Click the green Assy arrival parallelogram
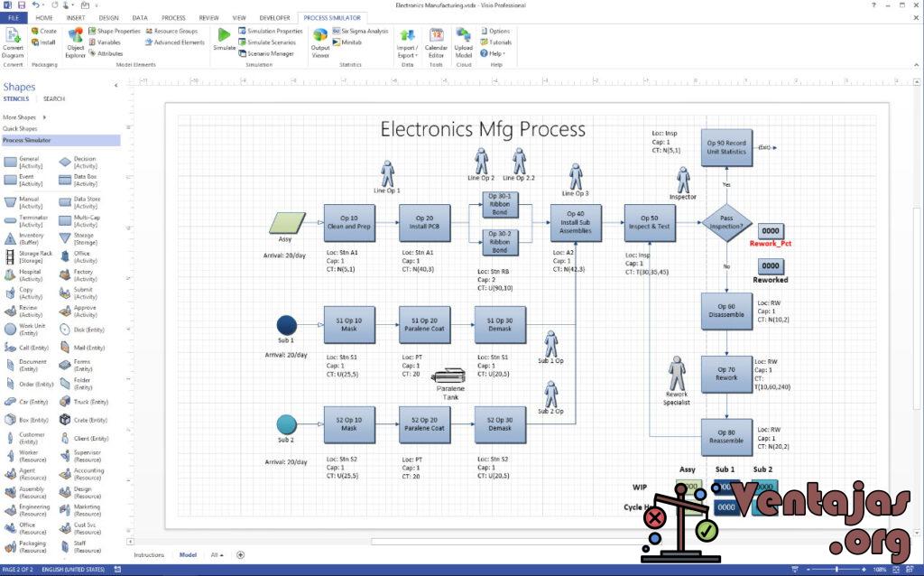Screen dimensions: 924x576 coord(288,223)
